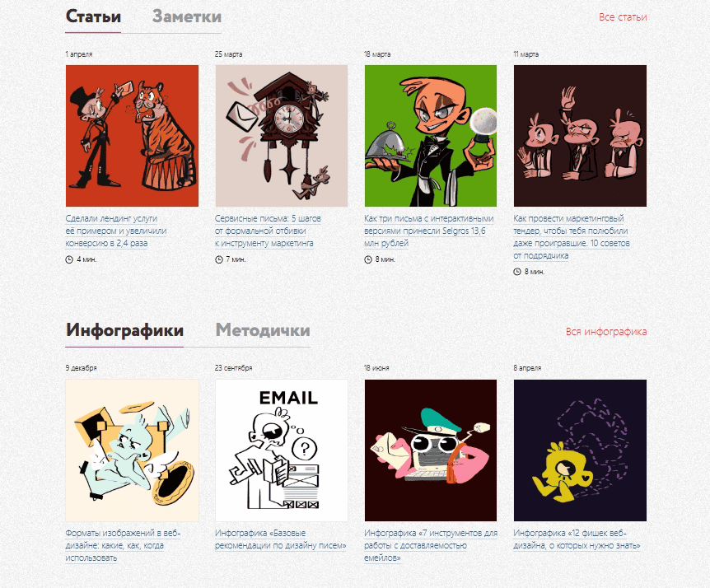This screenshot has height=588, width=710.
Task: Click clock icon beside 4 мин.
Action: 69,259
